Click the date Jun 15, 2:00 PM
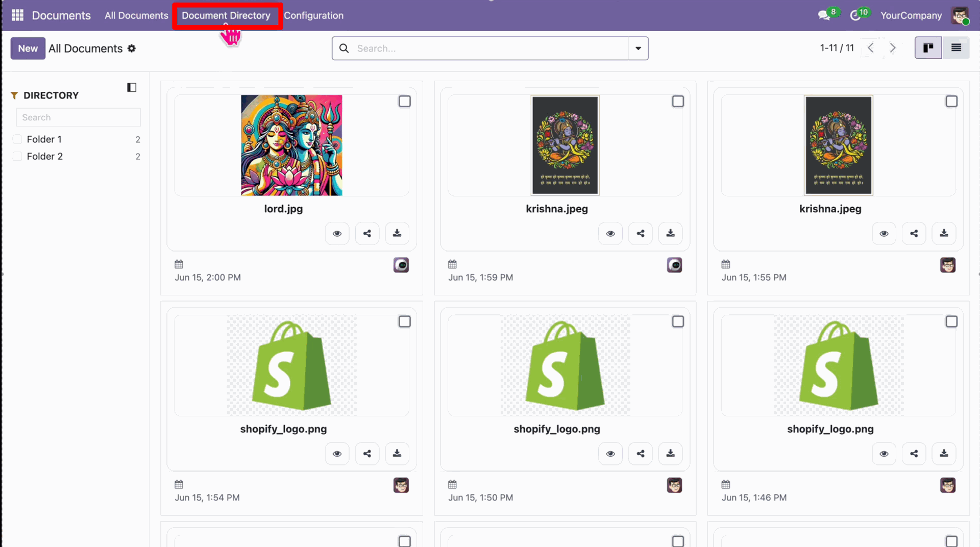 pyautogui.click(x=208, y=278)
